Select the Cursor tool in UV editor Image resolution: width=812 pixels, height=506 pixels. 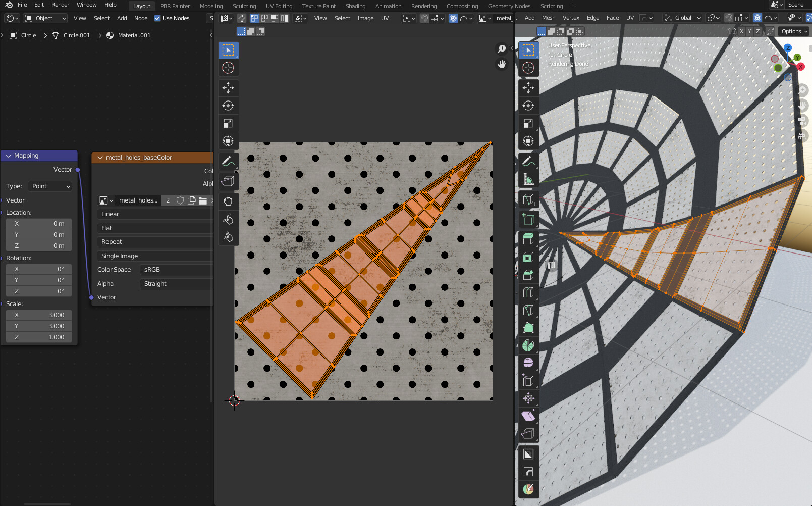(228, 68)
